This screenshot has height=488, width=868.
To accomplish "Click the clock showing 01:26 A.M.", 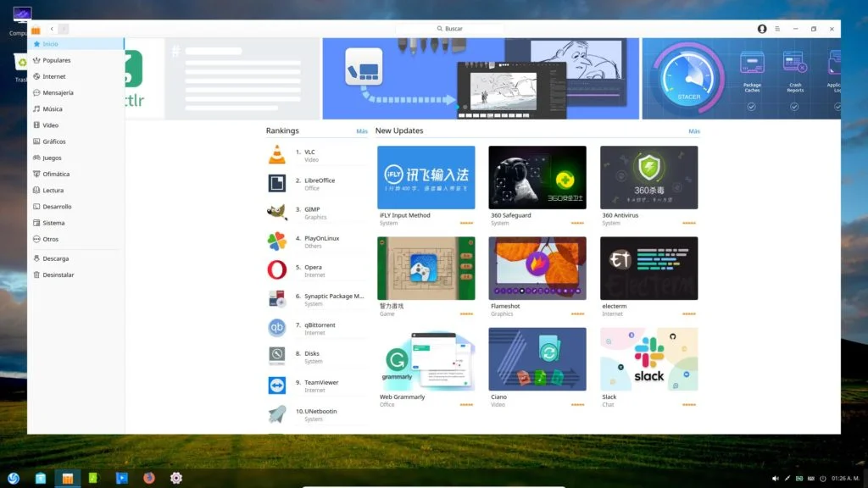I will pos(845,479).
